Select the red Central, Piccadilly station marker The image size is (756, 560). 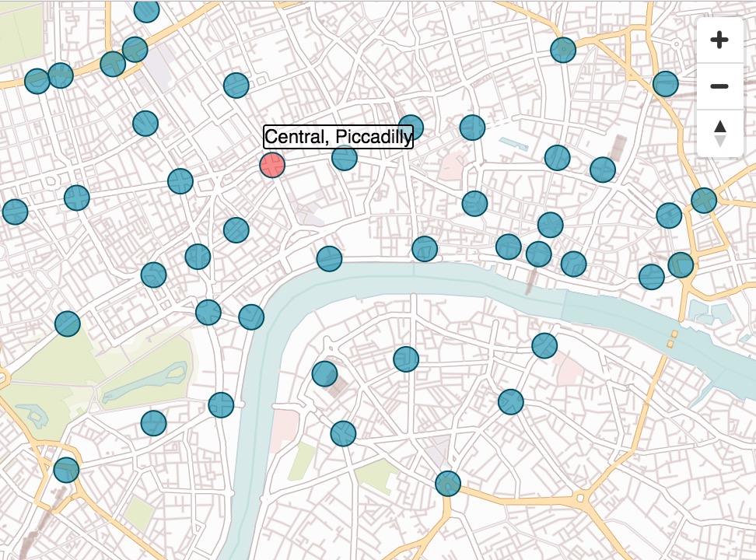coord(272,165)
